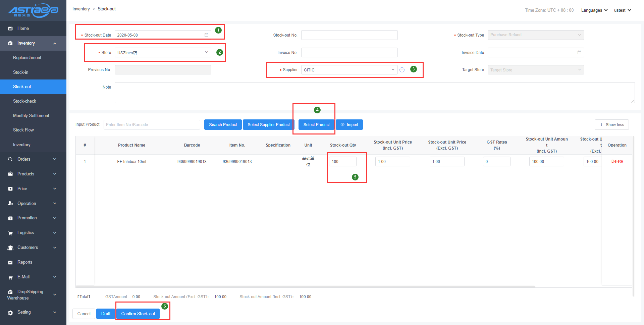Open the Store dropdown

pos(163,53)
